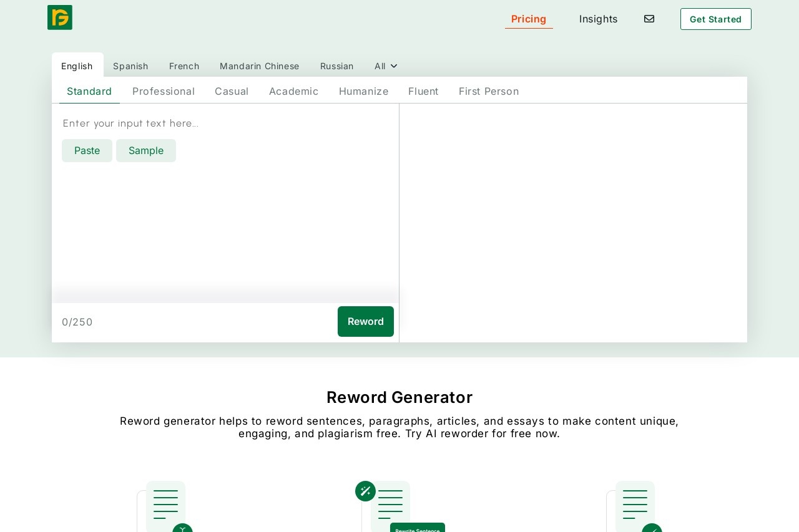This screenshot has width=799, height=532.
Task: Click the green Reword button
Action: (x=366, y=321)
